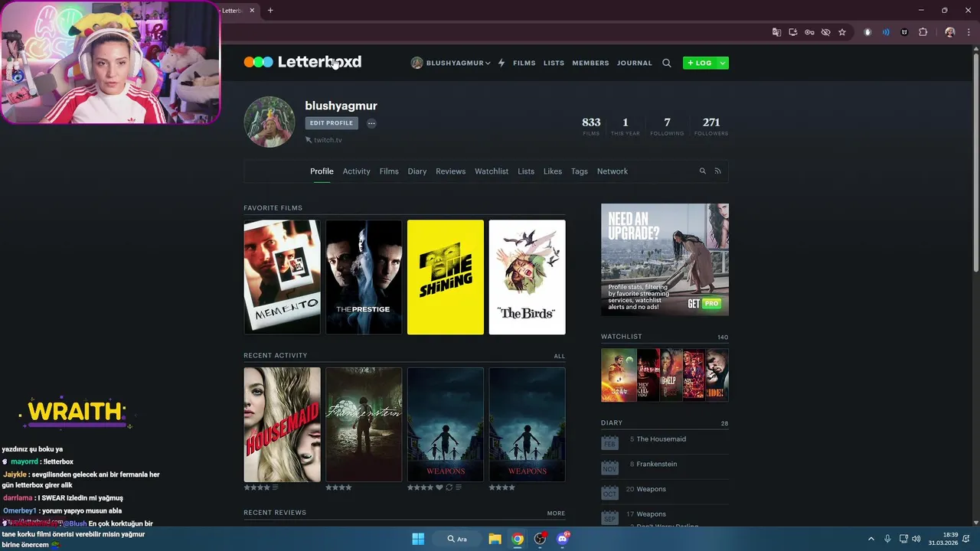Screen dimensions: 980x551
Task: Click the EDIT PROFILE button
Action: point(332,123)
